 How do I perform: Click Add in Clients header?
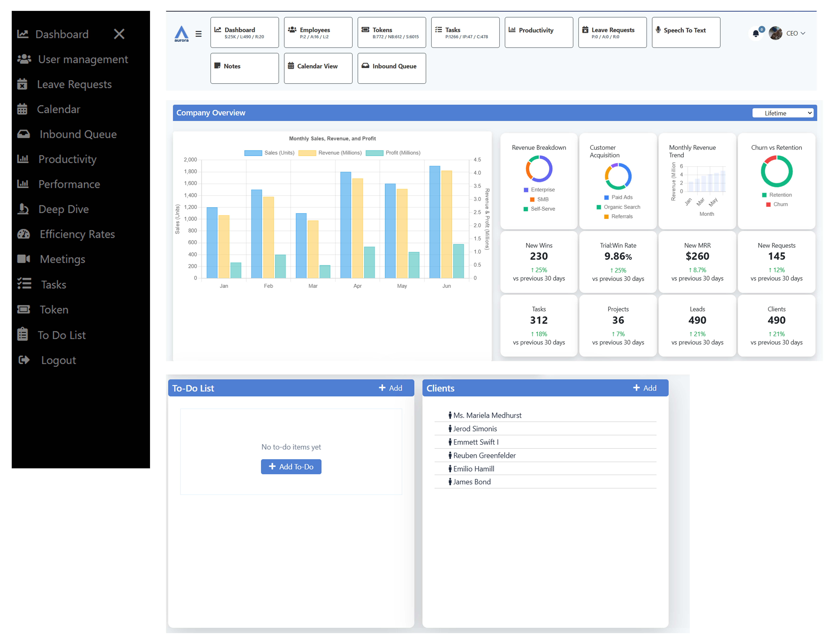645,388
